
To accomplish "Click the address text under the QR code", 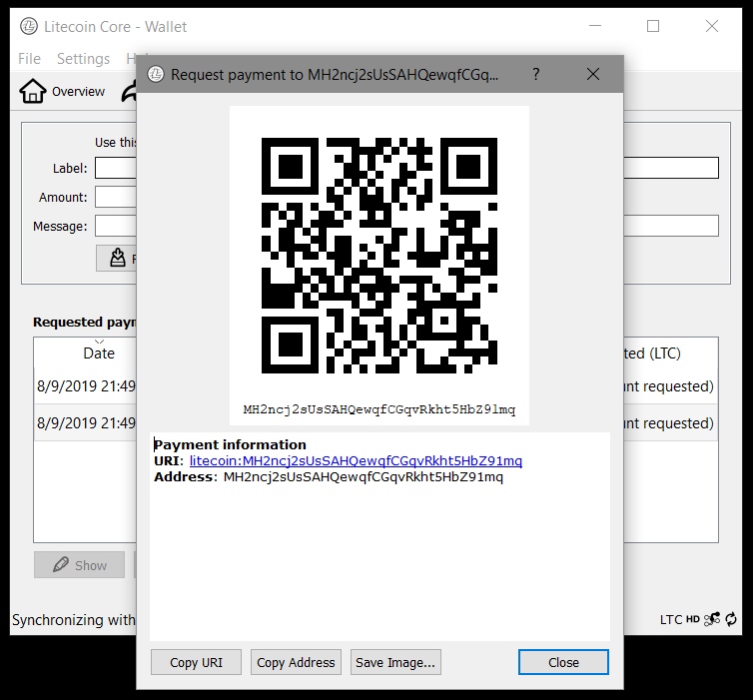I will click(379, 409).
